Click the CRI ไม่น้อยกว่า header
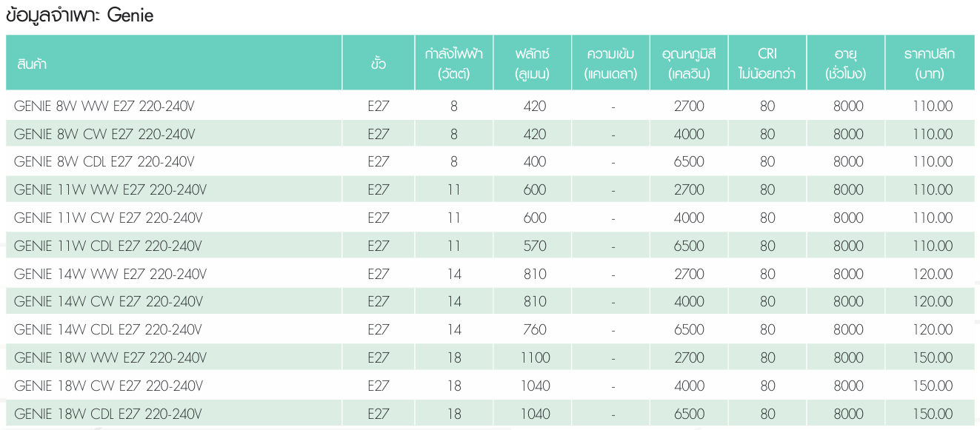 click(x=767, y=64)
